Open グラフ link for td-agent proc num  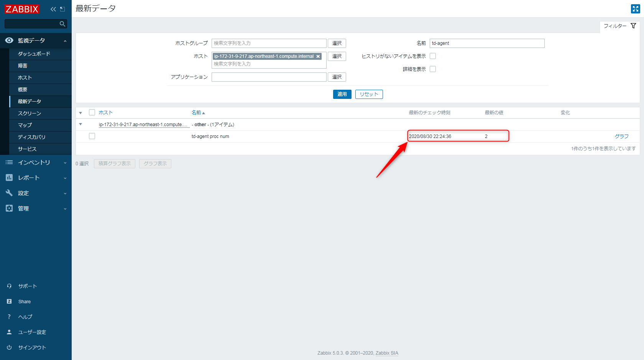[x=622, y=136]
